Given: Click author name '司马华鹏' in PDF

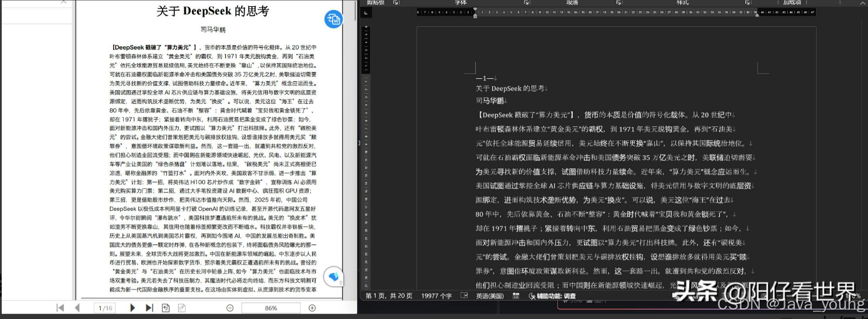Looking at the screenshot, I should click(x=213, y=29).
